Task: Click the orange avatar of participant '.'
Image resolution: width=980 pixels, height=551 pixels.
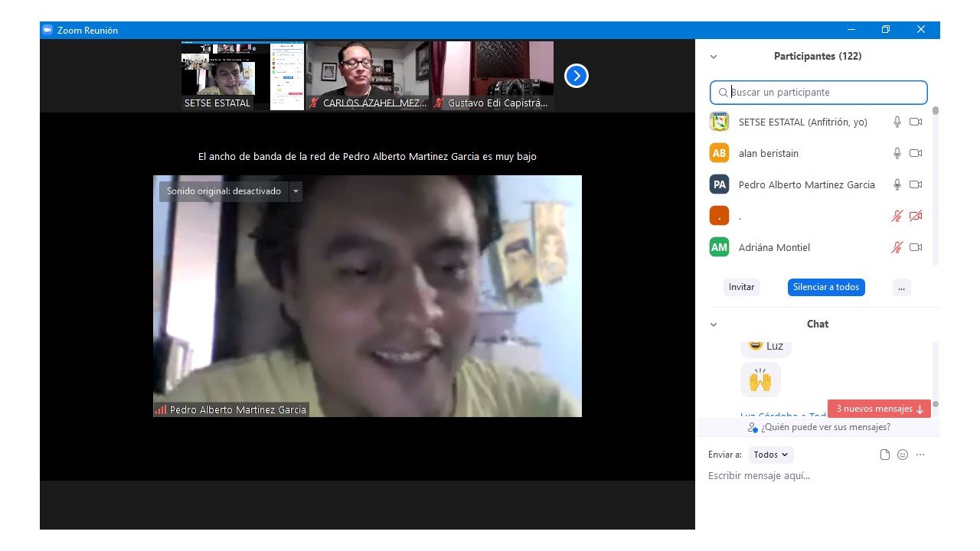Action: point(719,216)
